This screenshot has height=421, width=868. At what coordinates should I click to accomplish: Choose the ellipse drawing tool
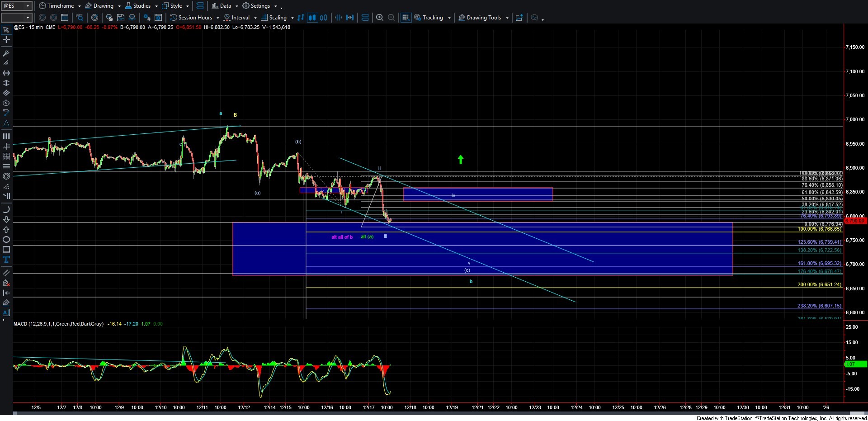coord(6,240)
